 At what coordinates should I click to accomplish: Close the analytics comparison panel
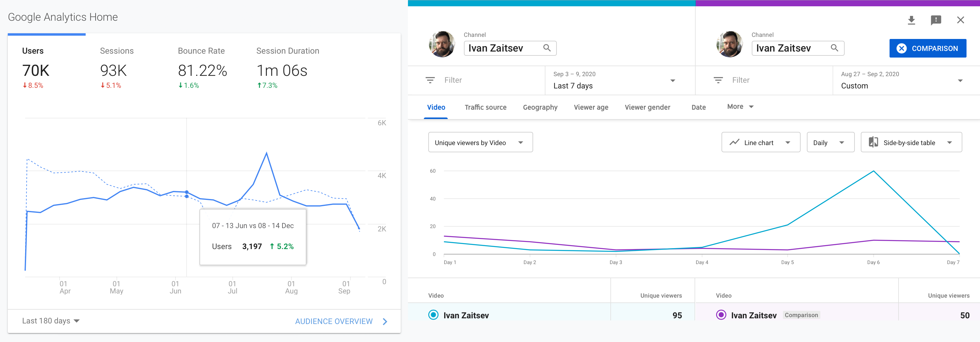961,20
